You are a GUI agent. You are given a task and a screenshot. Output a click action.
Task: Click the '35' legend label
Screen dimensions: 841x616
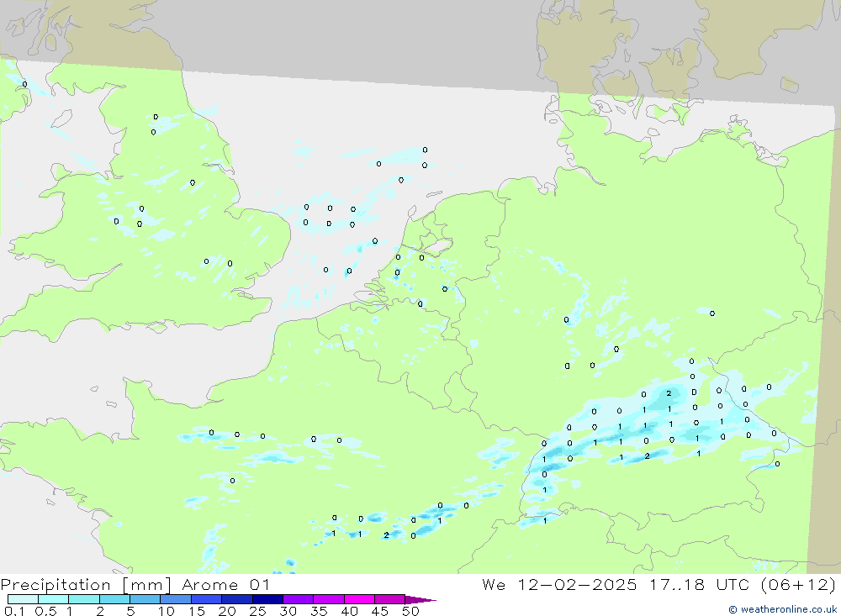tap(319, 611)
